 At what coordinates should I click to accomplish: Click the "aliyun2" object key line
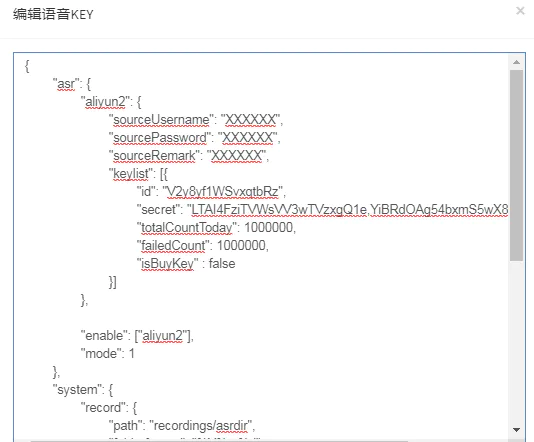click(x=111, y=101)
